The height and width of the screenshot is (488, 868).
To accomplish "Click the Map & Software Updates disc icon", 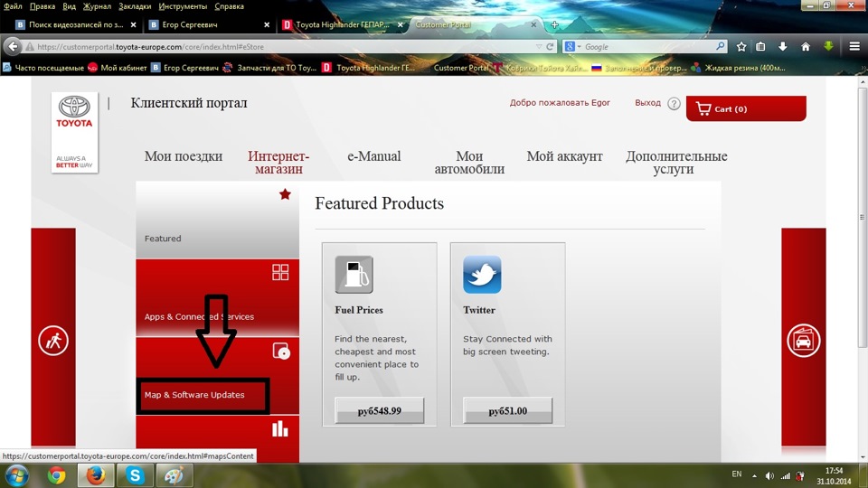I will click(280, 351).
